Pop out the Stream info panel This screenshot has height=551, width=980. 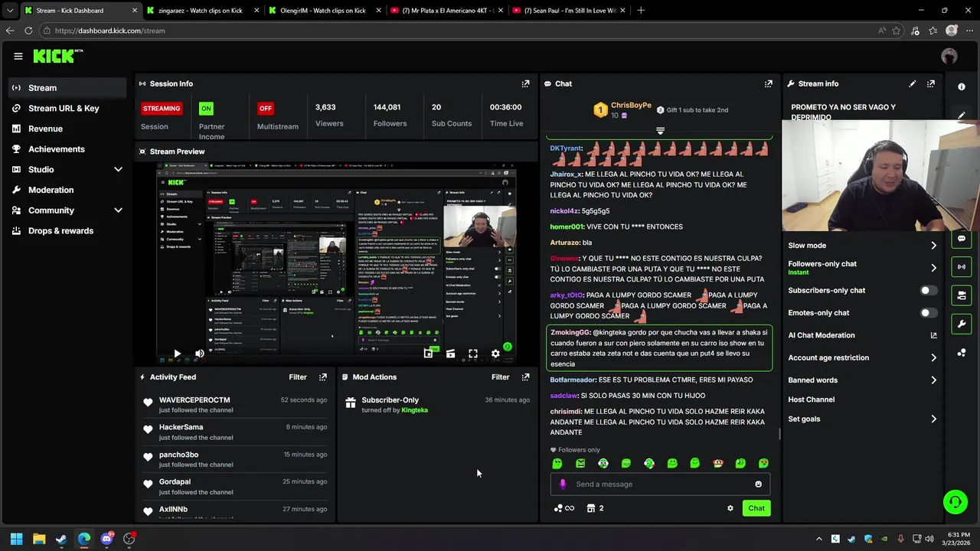[x=931, y=83]
